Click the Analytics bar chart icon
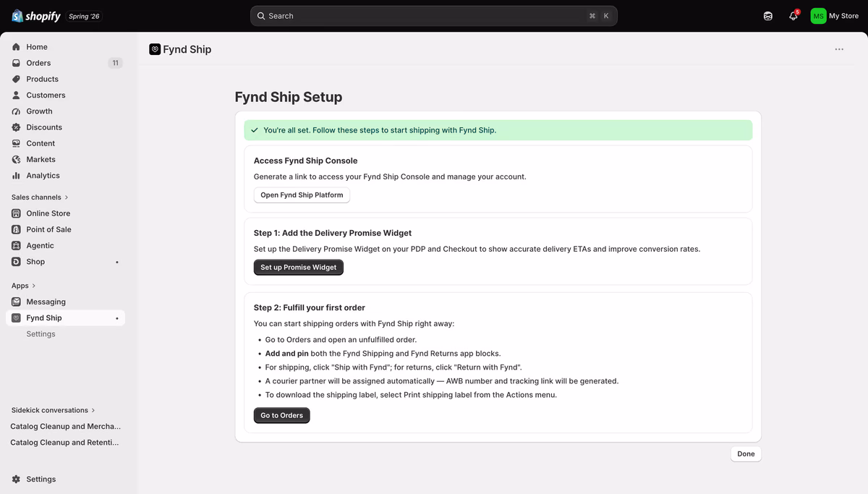 16,175
